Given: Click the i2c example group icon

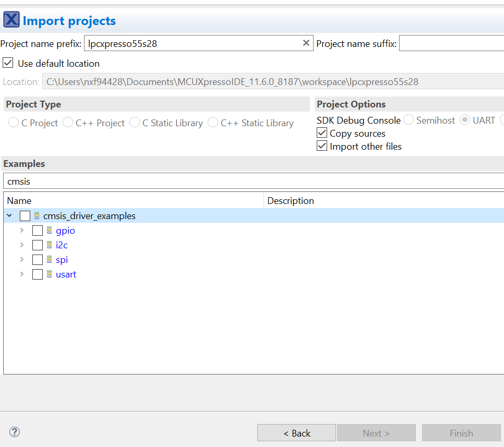Looking at the screenshot, I should 50,245.
